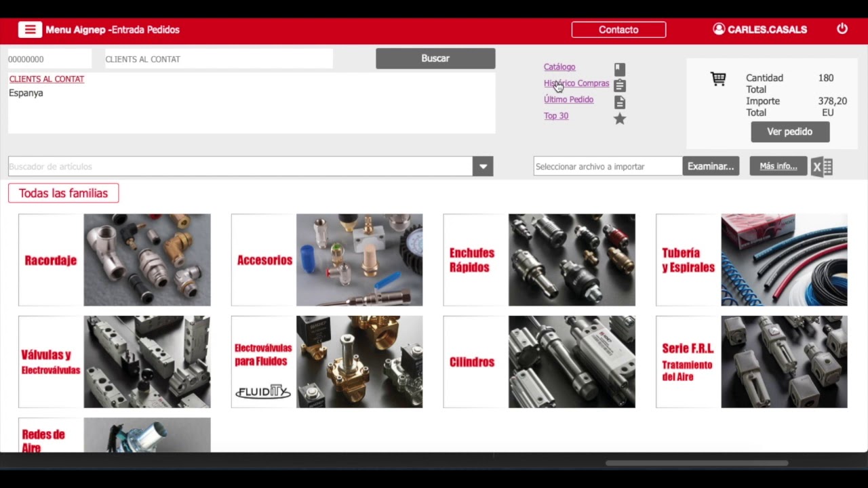Click the Importe Total label

[x=763, y=106]
